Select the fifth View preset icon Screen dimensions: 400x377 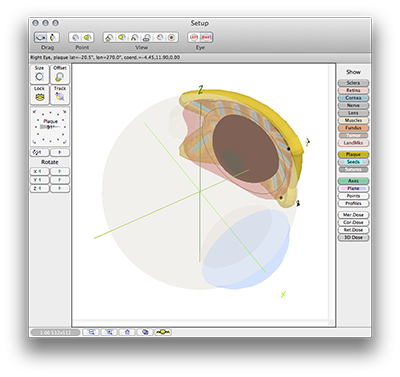tap(160, 37)
